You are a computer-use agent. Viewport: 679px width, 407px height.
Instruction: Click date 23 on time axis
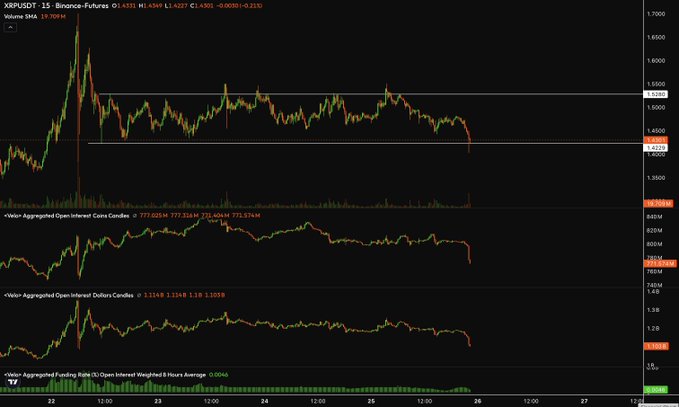tap(158, 401)
